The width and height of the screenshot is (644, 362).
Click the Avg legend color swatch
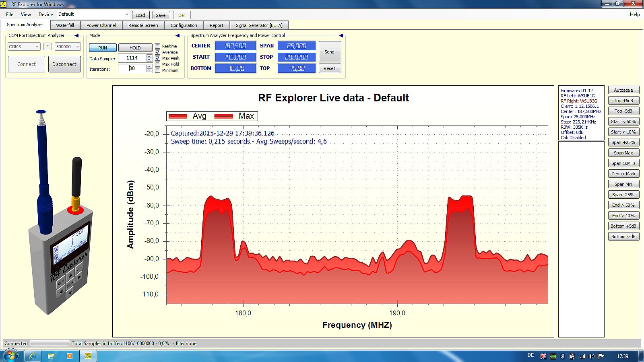pyautogui.click(x=178, y=116)
